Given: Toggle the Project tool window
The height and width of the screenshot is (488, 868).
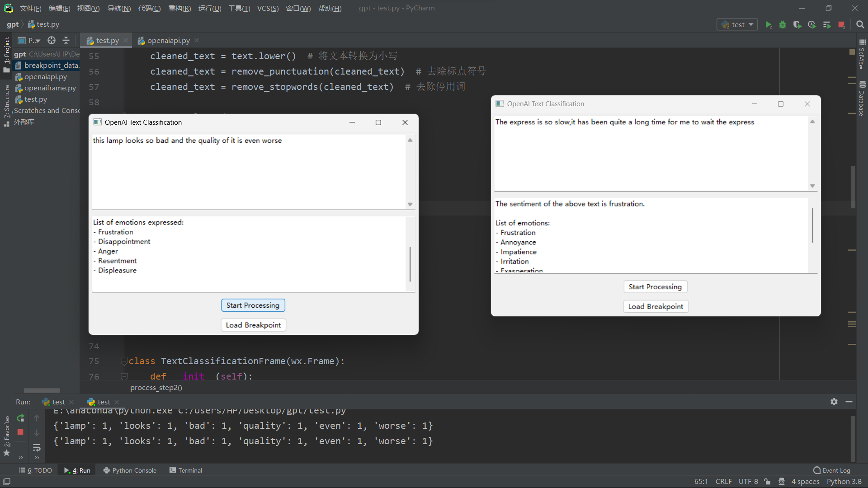Looking at the screenshot, I should coord(6,54).
